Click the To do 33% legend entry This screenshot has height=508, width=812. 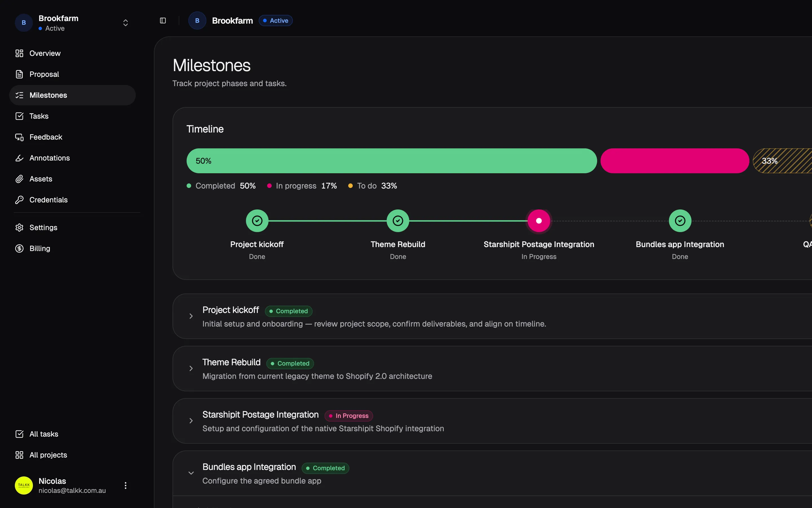[372, 186]
